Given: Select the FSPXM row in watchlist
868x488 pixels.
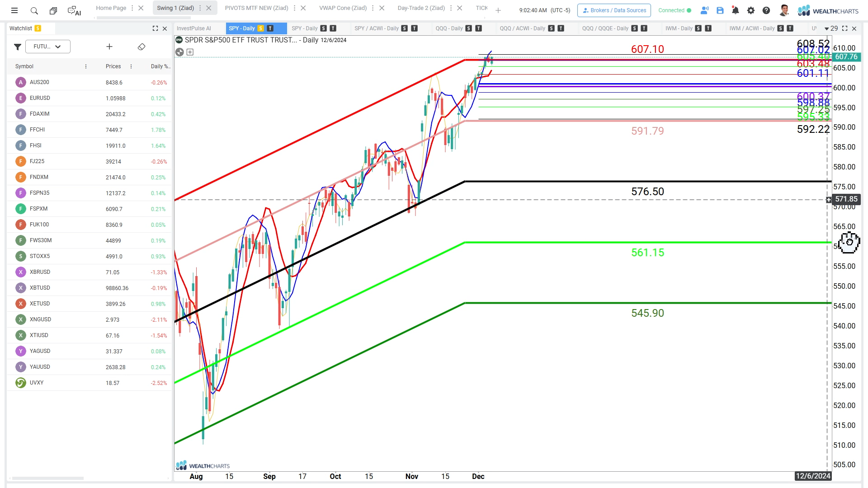Looking at the screenshot, I should pos(90,209).
